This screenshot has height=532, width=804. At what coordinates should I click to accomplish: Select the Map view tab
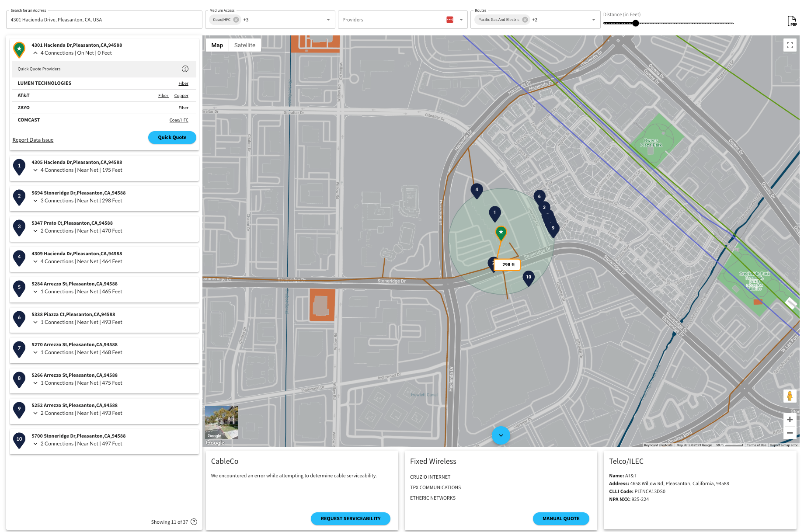coord(217,45)
